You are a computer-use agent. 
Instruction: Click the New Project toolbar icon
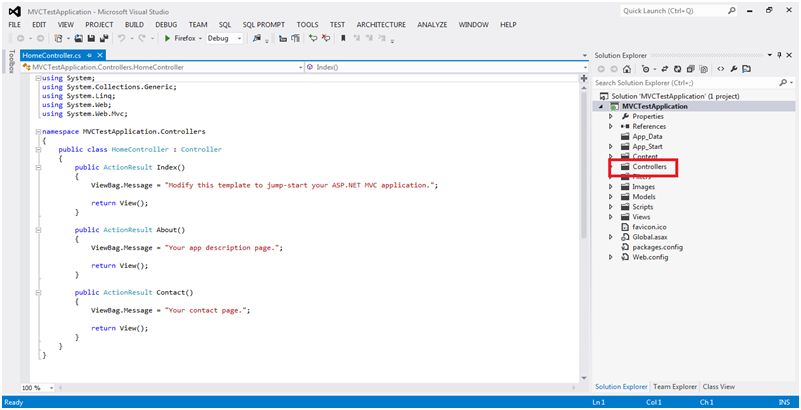pyautogui.click(x=58, y=38)
